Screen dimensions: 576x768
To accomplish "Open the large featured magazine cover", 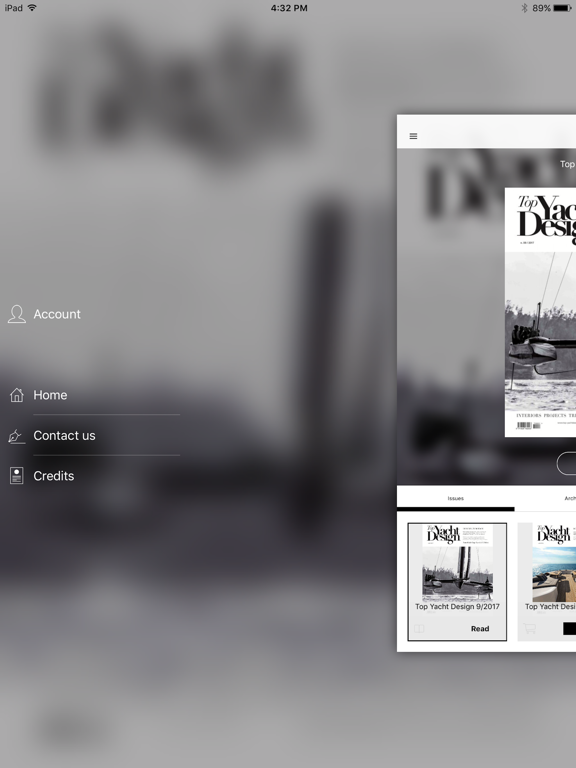I will tap(540, 312).
